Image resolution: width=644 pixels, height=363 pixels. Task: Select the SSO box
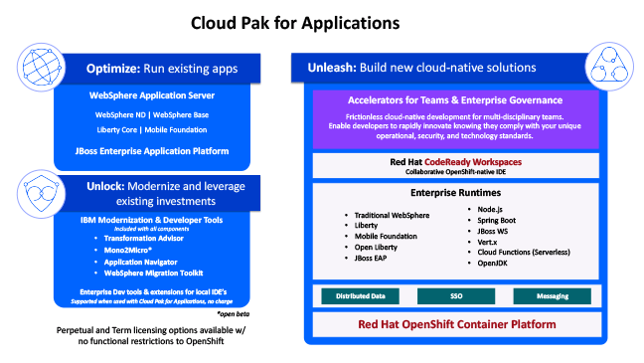(x=456, y=296)
